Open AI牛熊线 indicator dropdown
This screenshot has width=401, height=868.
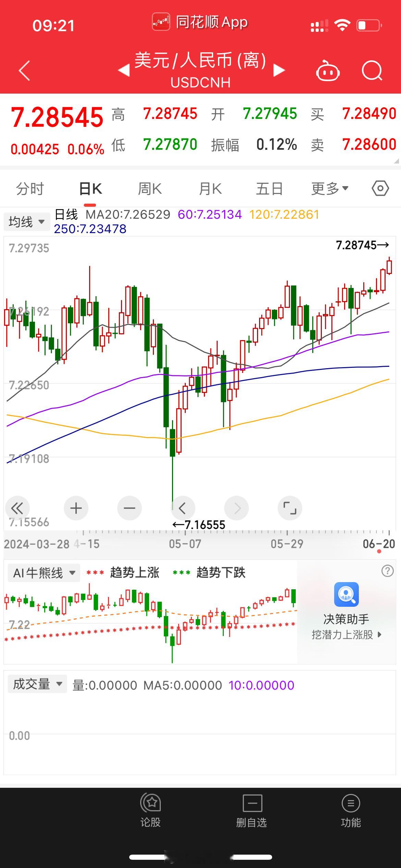(x=44, y=573)
